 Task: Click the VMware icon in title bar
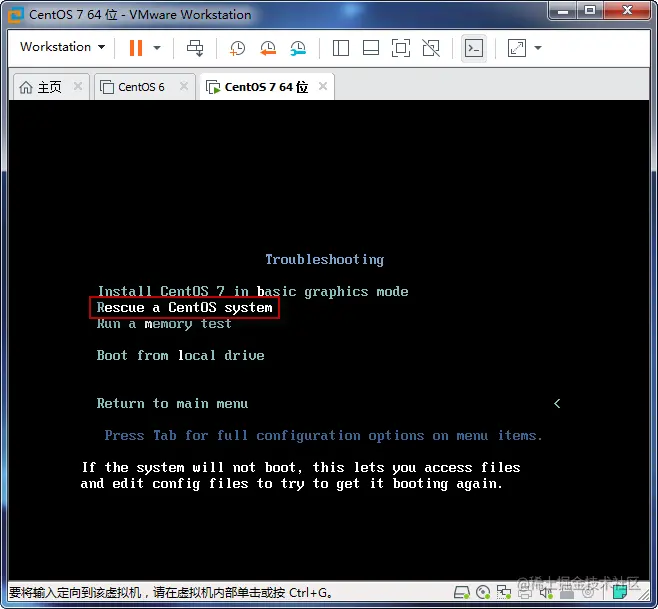16,15
